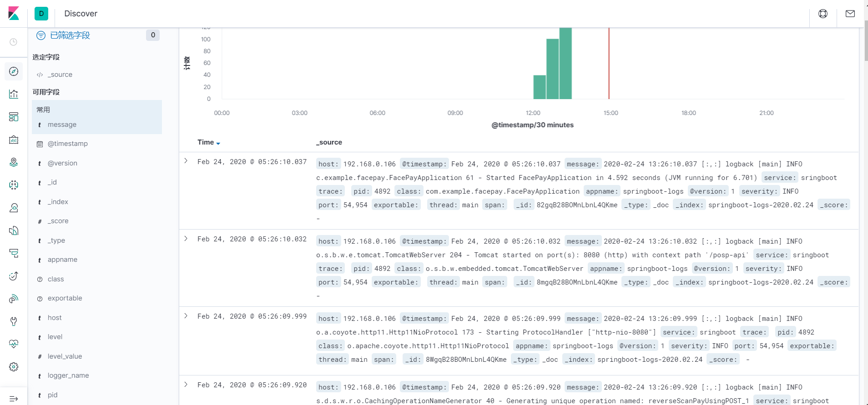The image size is (868, 405).
Task: Open the D space selector avatar
Action: click(41, 14)
